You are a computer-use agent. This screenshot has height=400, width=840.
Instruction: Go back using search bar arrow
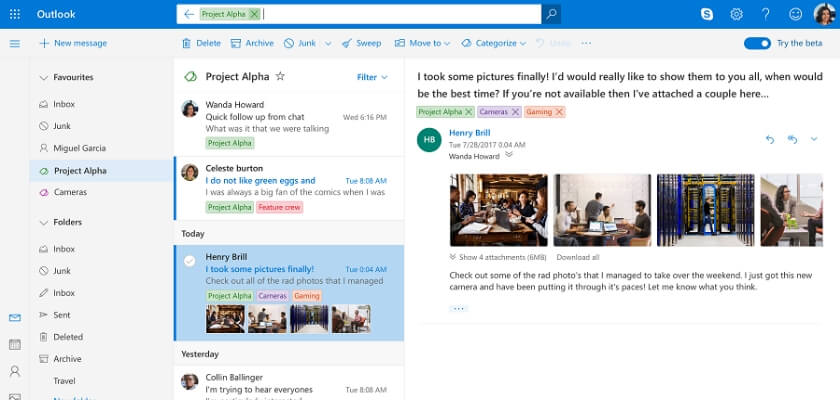pos(189,14)
